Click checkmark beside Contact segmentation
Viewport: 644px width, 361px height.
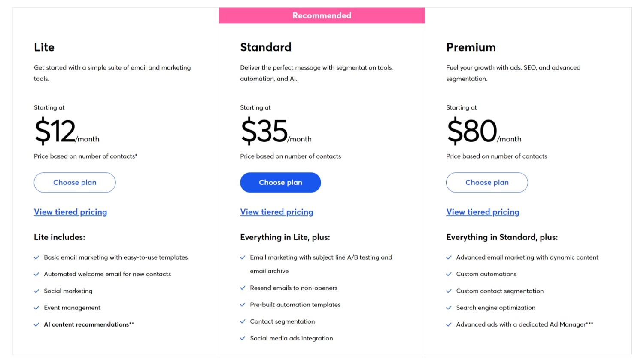(x=243, y=321)
